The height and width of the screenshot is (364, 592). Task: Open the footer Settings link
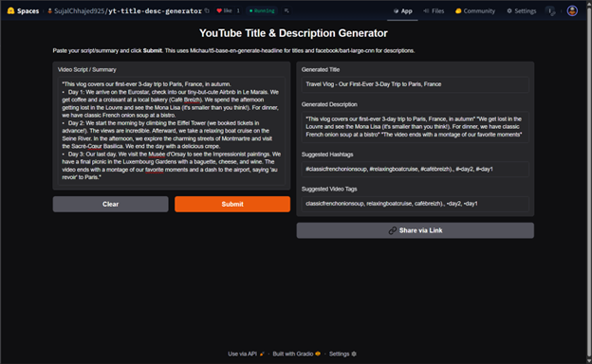click(342, 354)
